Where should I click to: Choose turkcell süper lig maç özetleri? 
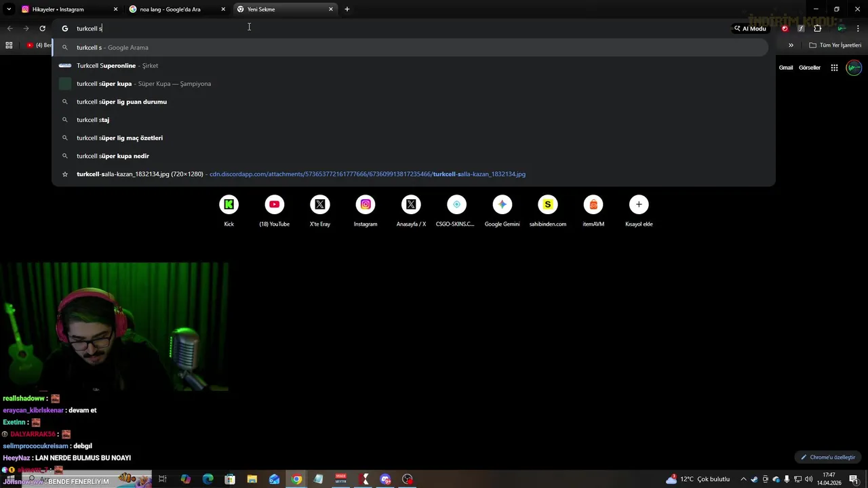410,138
